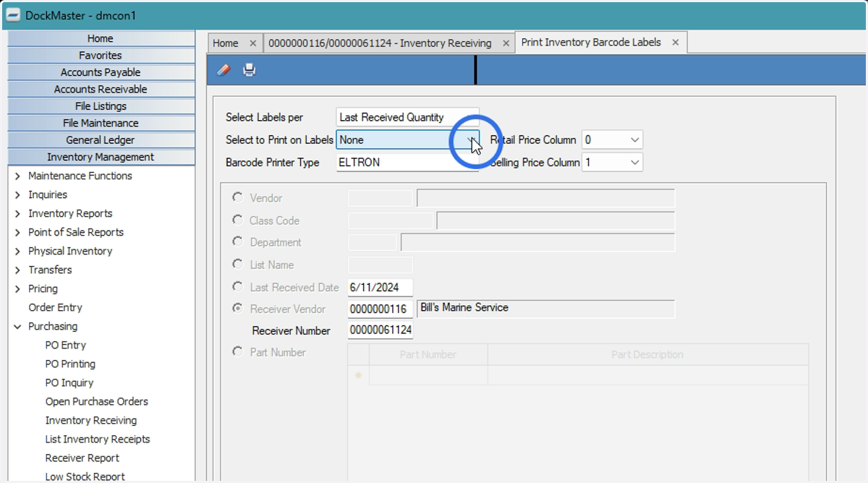Image resolution: width=868 pixels, height=483 pixels.
Task: Expand the Inventory Reports tree node
Action: tap(18, 213)
